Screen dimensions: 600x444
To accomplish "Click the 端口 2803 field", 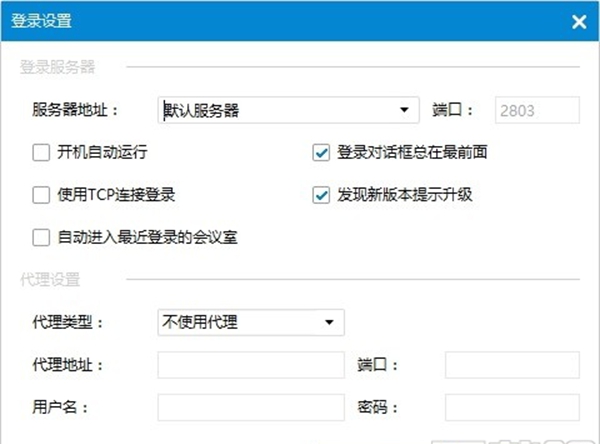I will [x=537, y=110].
